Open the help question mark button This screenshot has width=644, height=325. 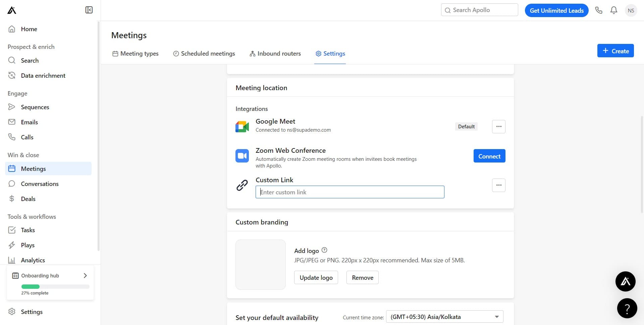(627, 308)
